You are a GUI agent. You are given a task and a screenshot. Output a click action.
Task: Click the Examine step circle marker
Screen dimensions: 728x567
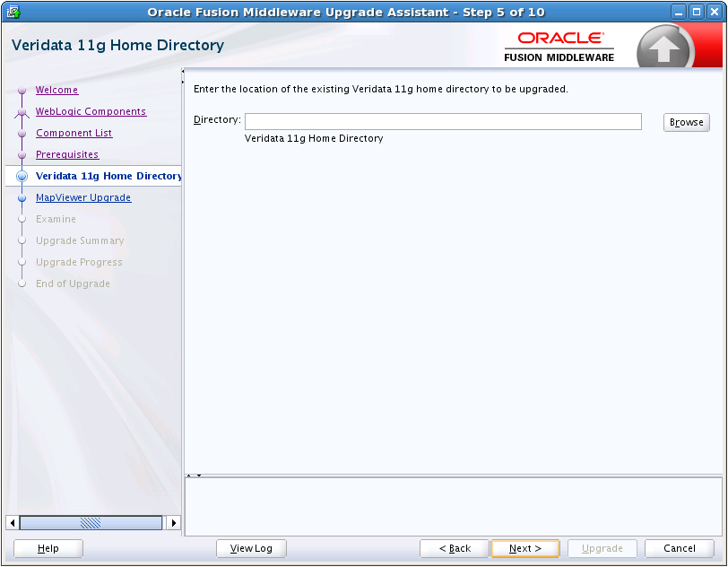pyautogui.click(x=22, y=219)
